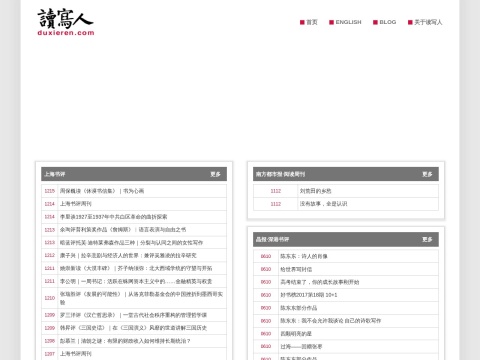Open 韩昇评《三国史话》 article
The image size is (480, 360).
pyautogui.click(x=133, y=328)
